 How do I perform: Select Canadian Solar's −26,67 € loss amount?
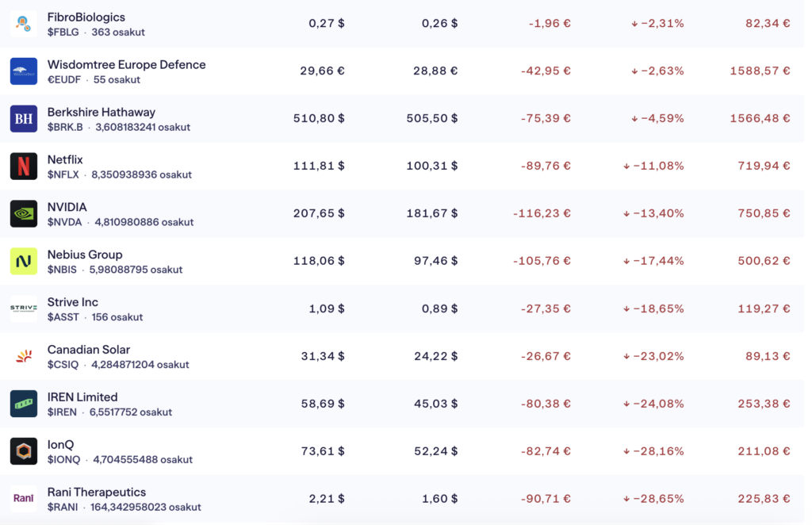[546, 356]
